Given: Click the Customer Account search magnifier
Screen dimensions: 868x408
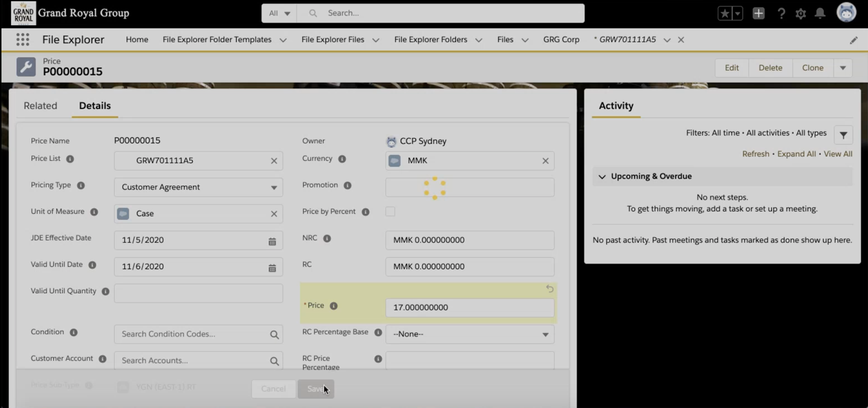Looking at the screenshot, I should (x=274, y=361).
